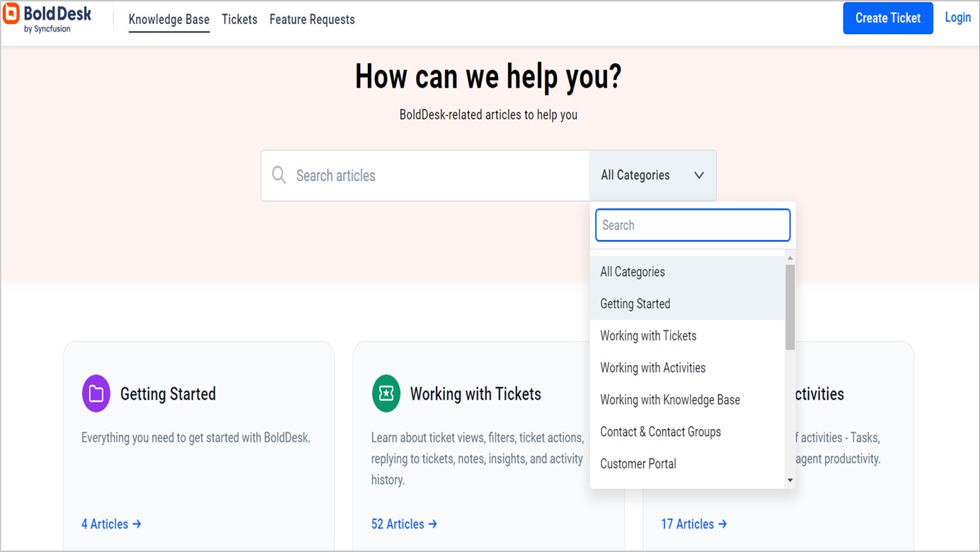Click the category Search box in dropdown
Viewport: 980px width, 552px height.
pyautogui.click(x=693, y=225)
